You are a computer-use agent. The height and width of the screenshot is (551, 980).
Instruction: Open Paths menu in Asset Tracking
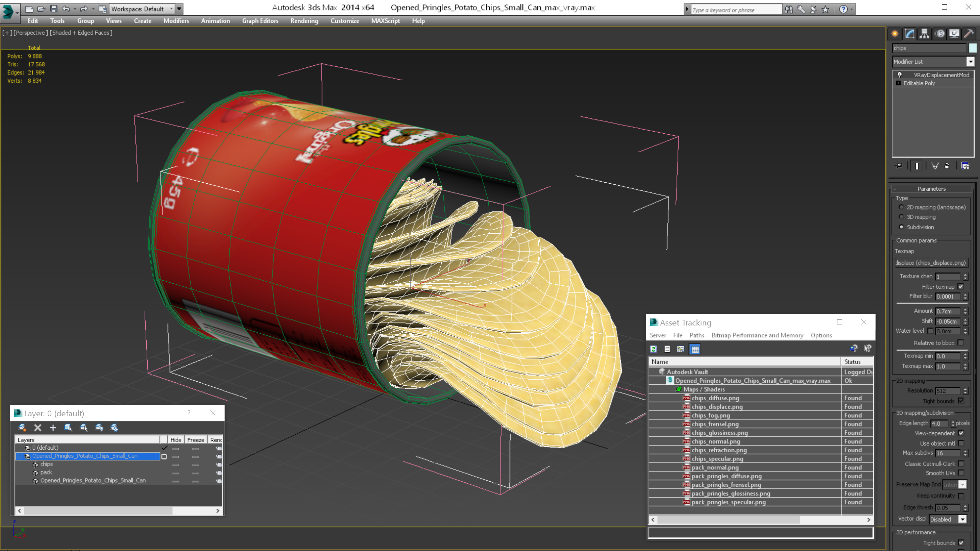tap(697, 335)
